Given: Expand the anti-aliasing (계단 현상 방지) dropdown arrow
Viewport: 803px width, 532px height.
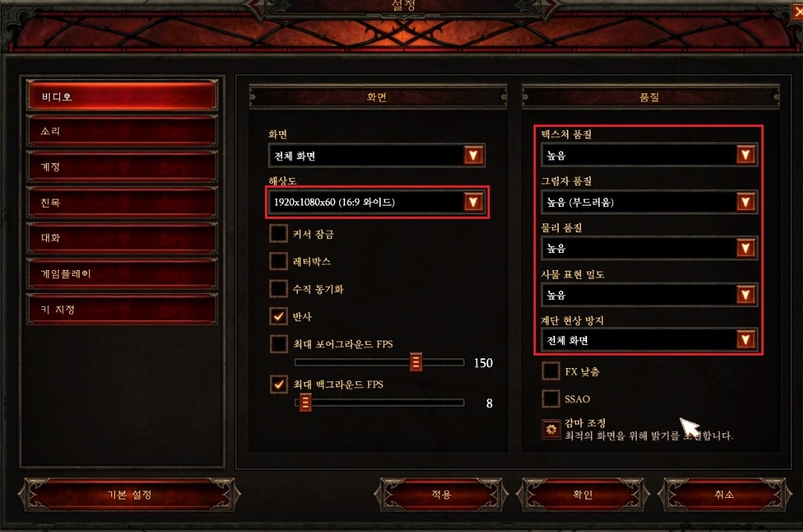Looking at the screenshot, I should [746, 340].
